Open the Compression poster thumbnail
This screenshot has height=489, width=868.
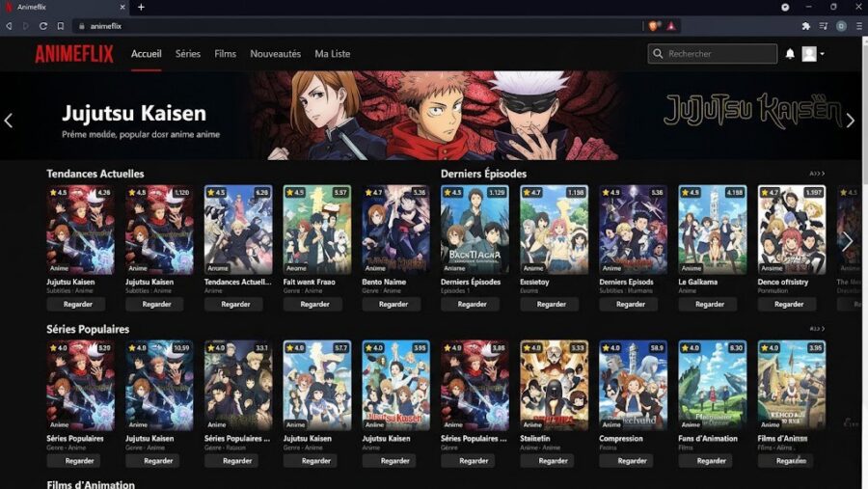[x=634, y=386]
